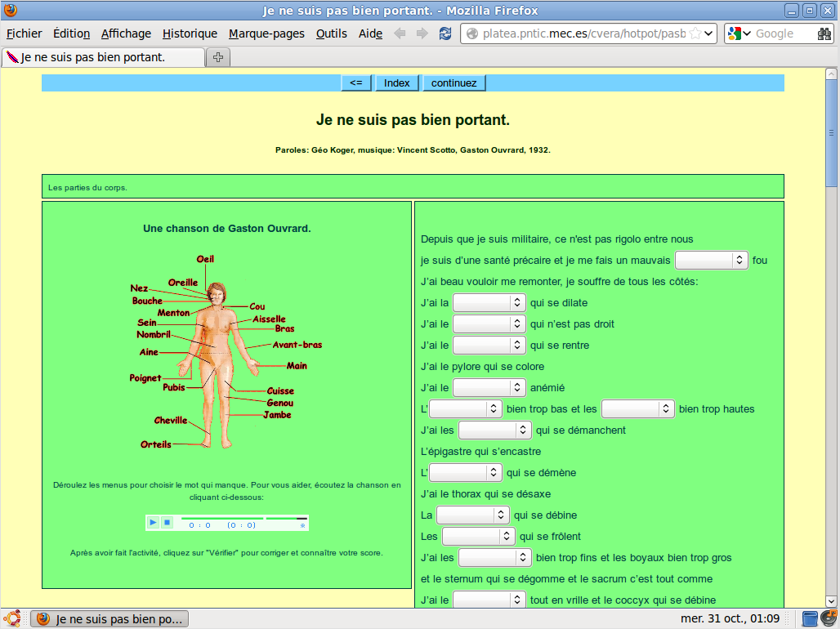Open the dropdown after 'je me fais un mauvais'
Viewport: 840px width, 629px height.
(711, 261)
